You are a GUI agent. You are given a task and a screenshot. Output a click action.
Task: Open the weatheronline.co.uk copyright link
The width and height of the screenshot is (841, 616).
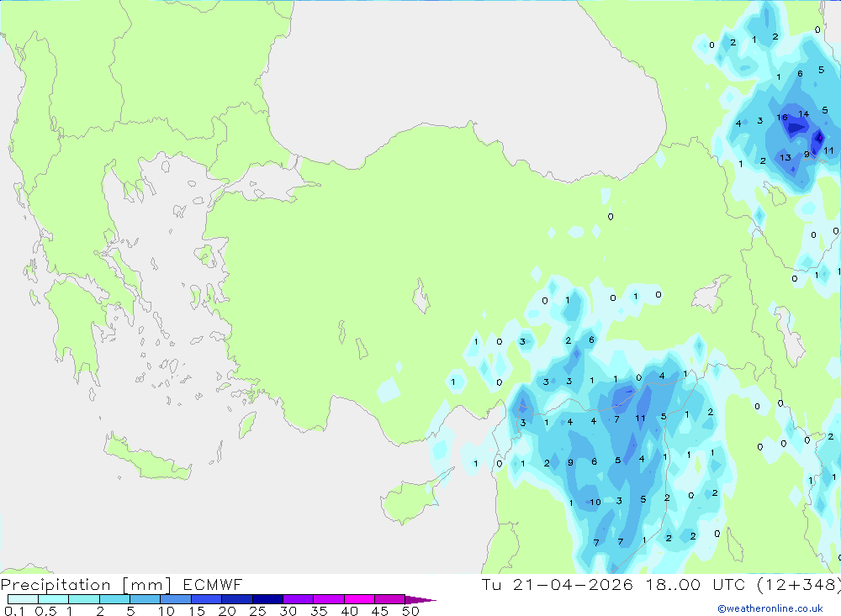pos(770,608)
